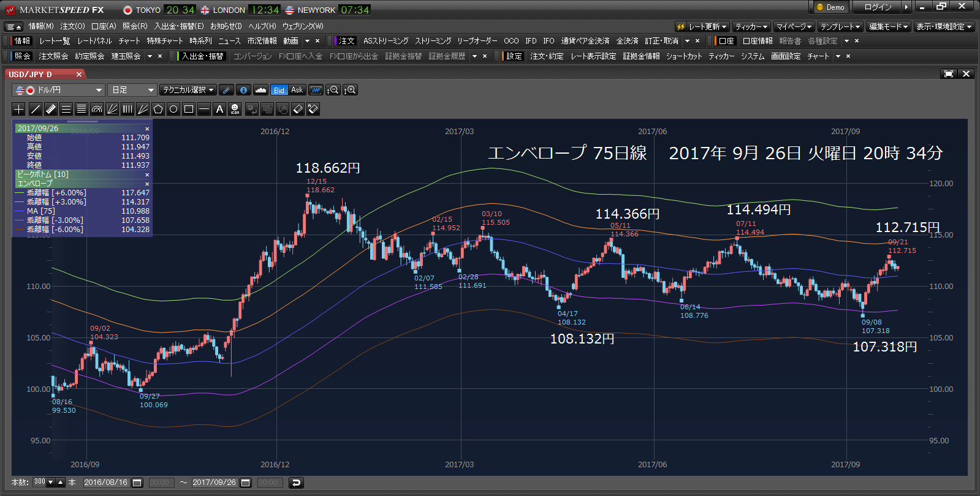Click ASストリーミング order button
Image resolution: width=980 pixels, height=496 pixels.
[386, 41]
